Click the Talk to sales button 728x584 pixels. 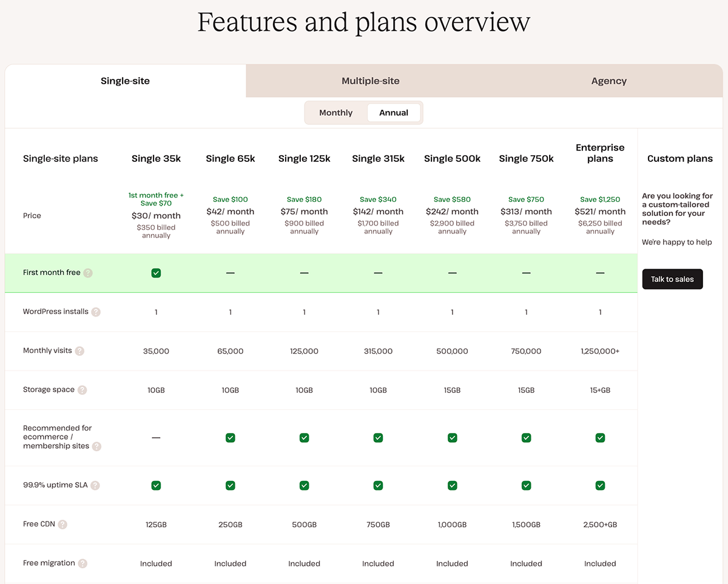pos(672,279)
